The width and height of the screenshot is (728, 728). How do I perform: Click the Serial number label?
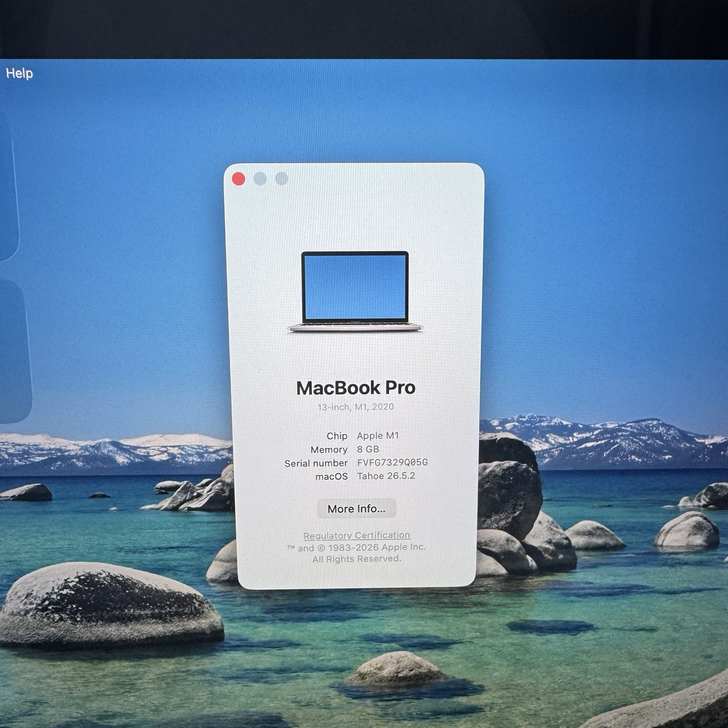[316, 463]
